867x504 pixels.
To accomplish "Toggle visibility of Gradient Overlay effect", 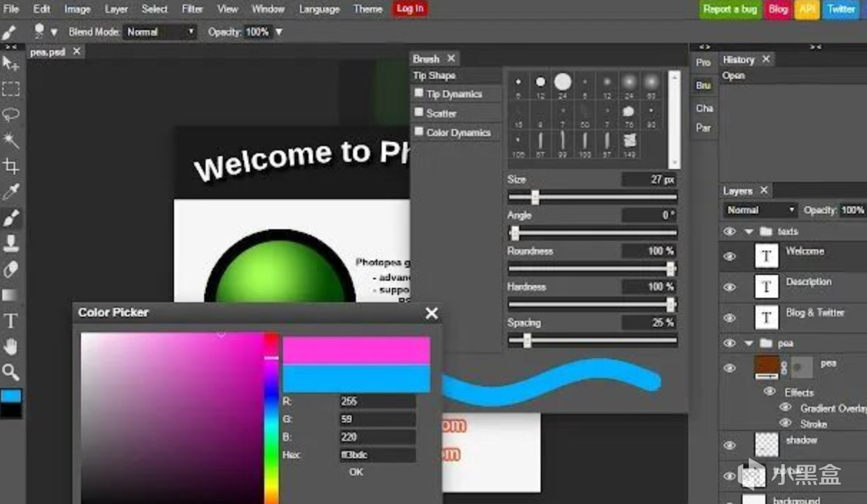I will click(785, 407).
